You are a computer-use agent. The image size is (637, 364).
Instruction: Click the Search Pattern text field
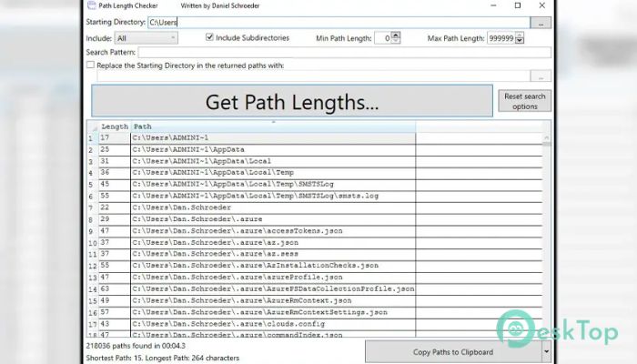345,52
